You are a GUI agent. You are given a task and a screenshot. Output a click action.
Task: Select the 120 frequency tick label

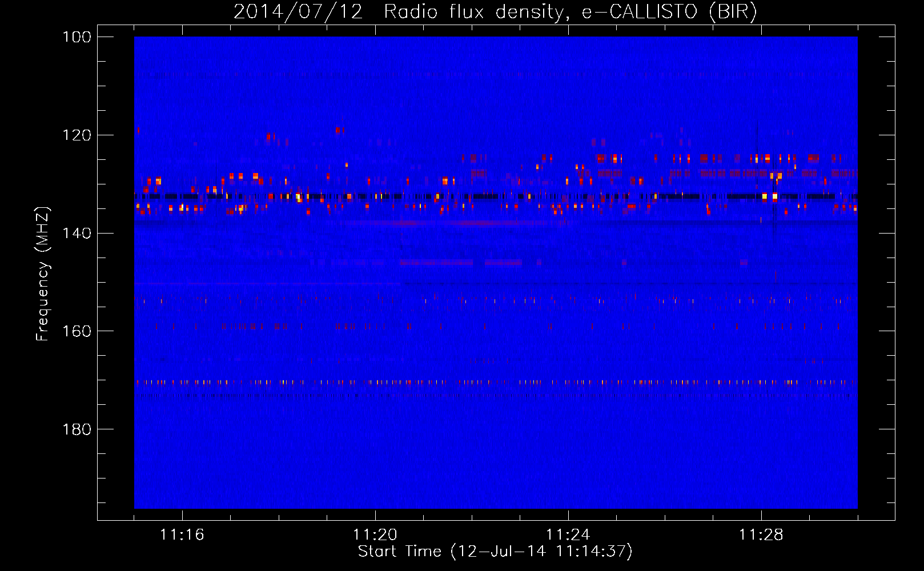76,135
